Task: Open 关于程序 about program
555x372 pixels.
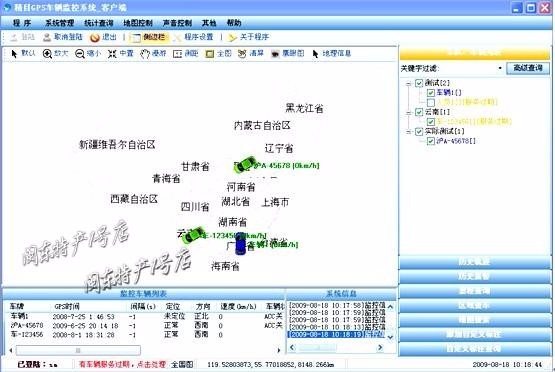Action: pos(248,37)
